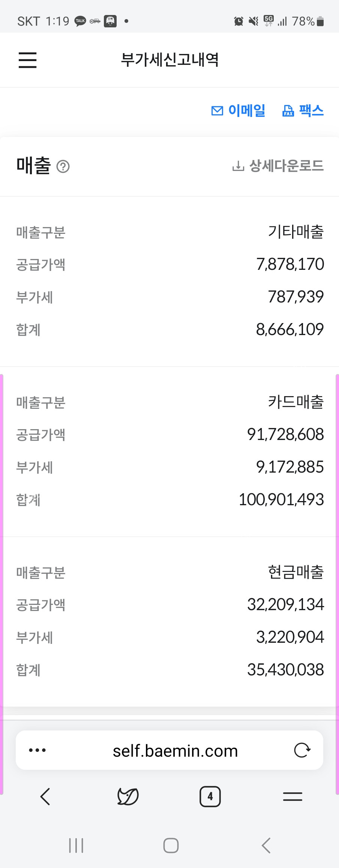This screenshot has width=339, height=868.
Task: Tap KakaoTalk notification icon in status bar
Action: pyautogui.click(x=80, y=21)
